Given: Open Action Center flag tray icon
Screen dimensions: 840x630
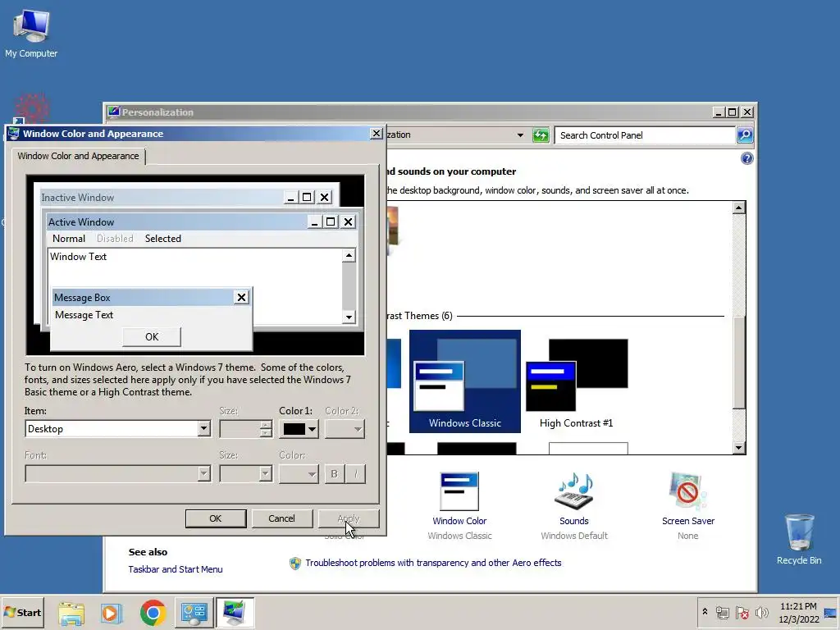Looking at the screenshot, I should pyautogui.click(x=742, y=612).
